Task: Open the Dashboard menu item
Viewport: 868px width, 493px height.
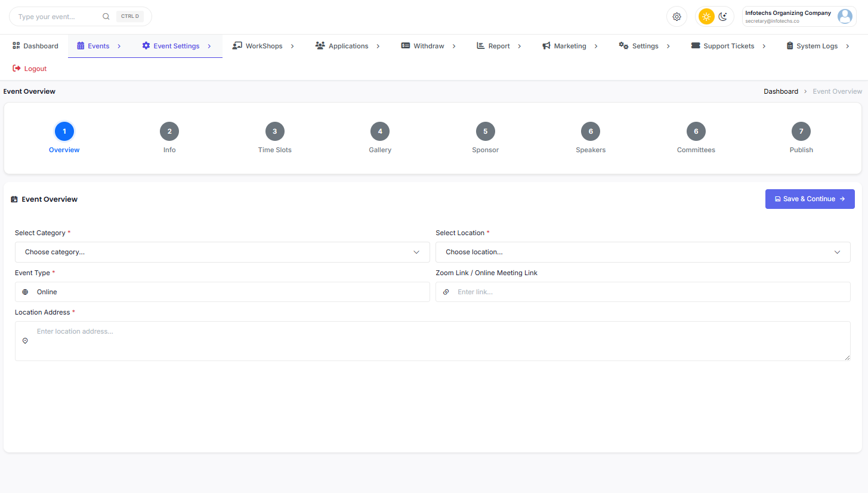Action: tap(35, 46)
